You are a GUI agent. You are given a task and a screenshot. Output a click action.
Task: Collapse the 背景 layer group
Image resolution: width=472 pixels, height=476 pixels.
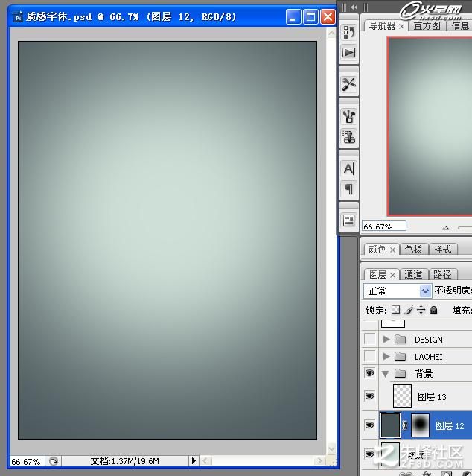pos(386,374)
